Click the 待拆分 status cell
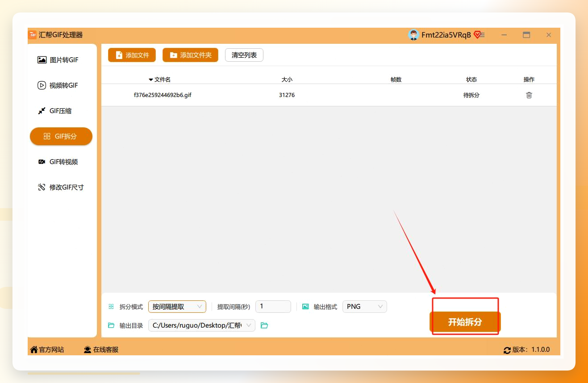588x383 pixels. [471, 95]
